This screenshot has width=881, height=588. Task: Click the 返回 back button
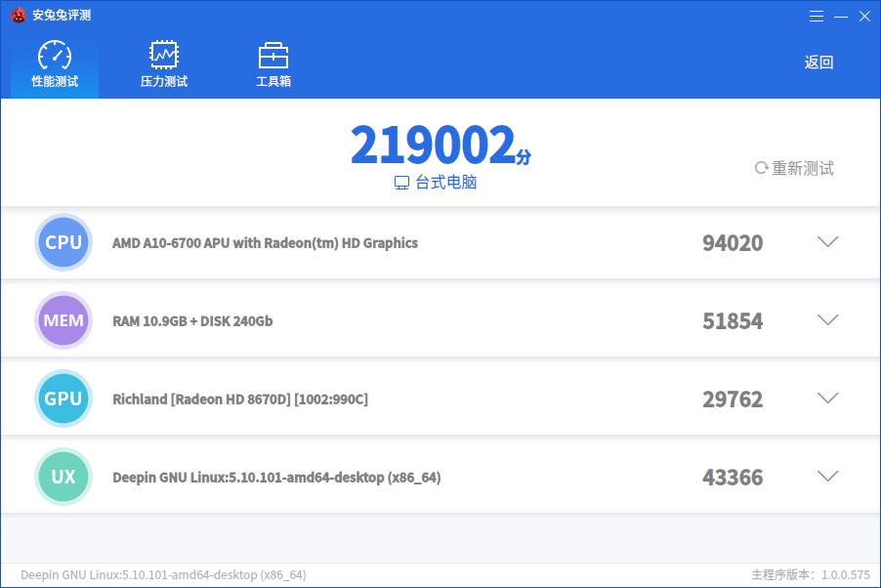818,62
